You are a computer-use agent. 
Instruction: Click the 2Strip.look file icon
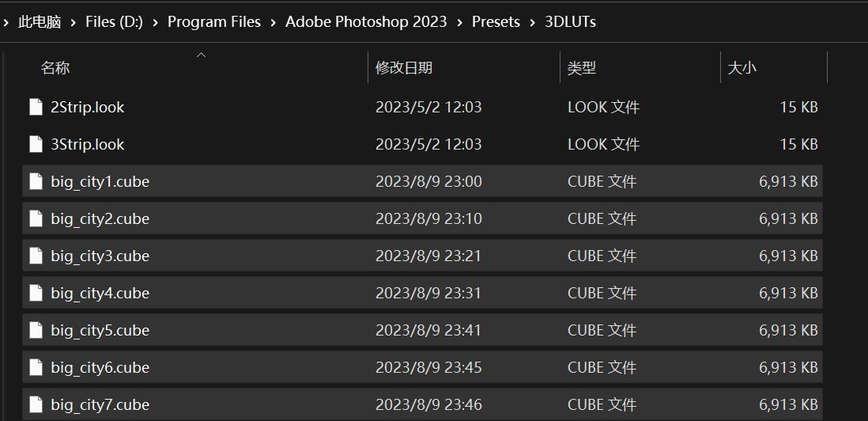click(x=36, y=107)
